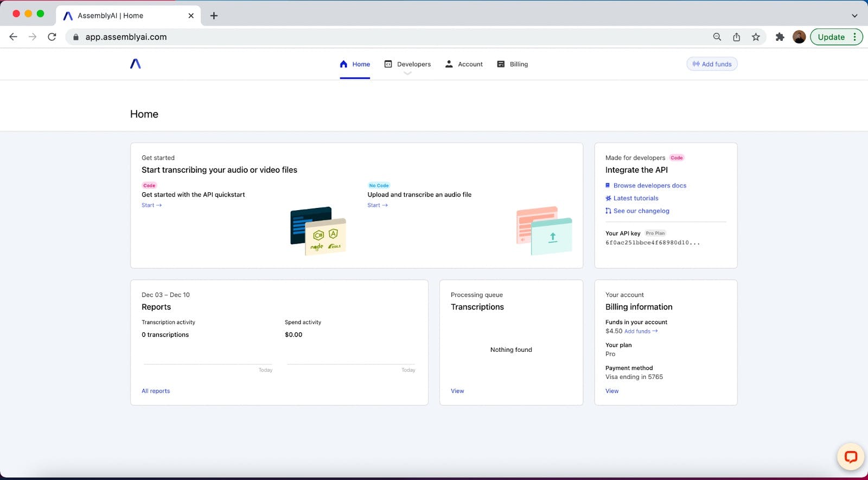Open the browser extensions puzzle icon
Screen dimensions: 868x480
click(x=780, y=37)
